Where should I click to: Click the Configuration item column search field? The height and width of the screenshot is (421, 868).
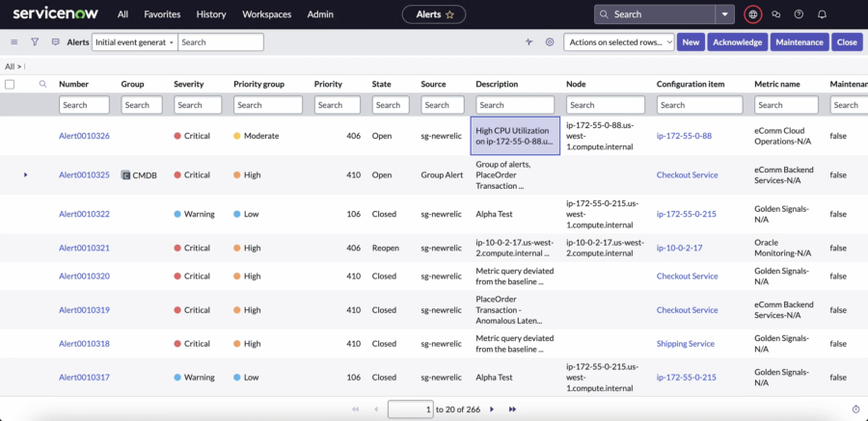tap(700, 105)
